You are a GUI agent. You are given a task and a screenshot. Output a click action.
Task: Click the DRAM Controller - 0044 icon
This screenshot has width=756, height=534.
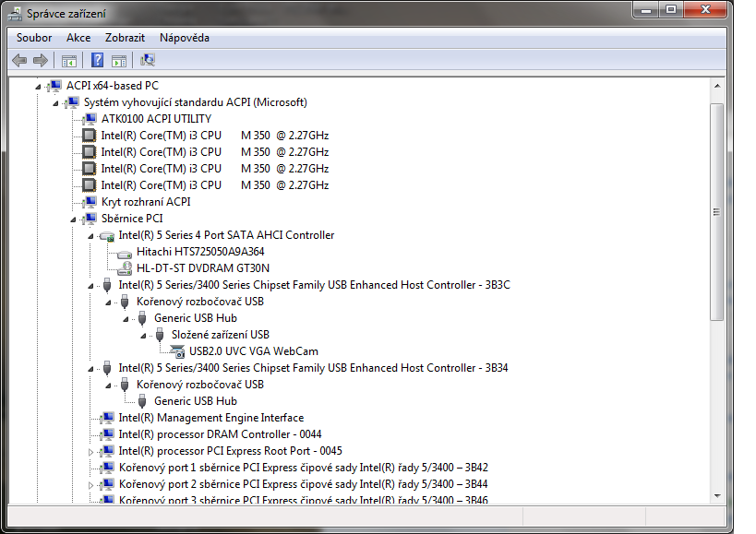pos(108,434)
